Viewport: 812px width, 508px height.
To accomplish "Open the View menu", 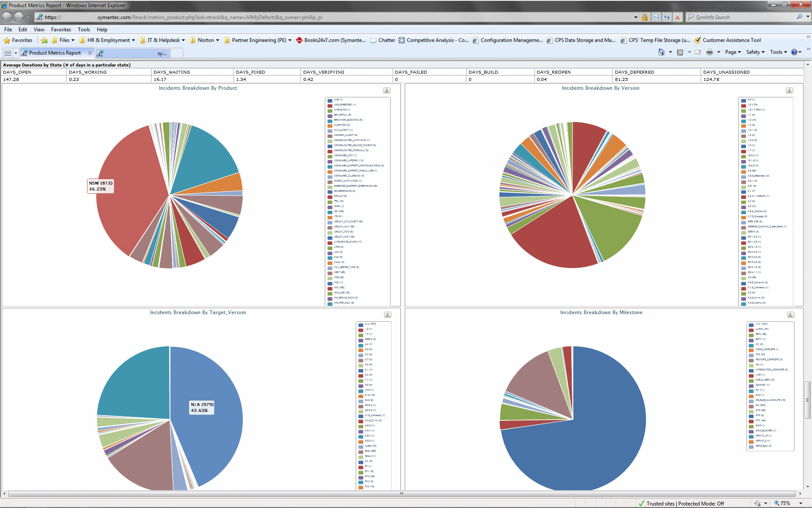I will (39, 30).
